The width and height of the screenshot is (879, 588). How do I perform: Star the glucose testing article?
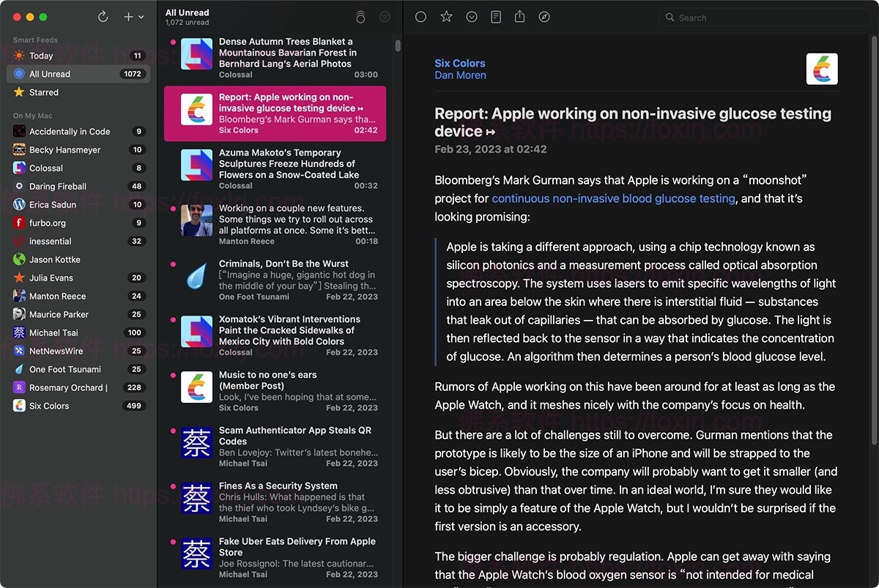pyautogui.click(x=446, y=16)
